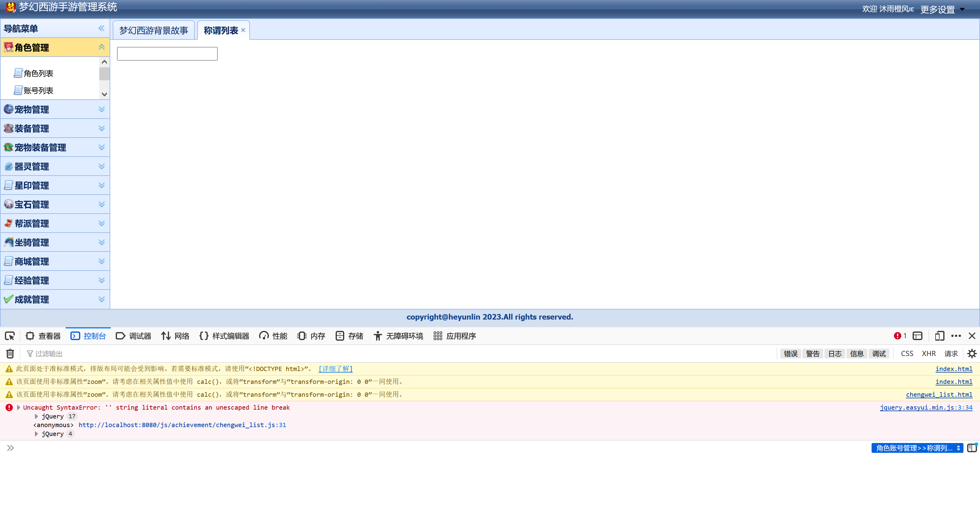Click the empty search input in 称谓列表
The width and height of the screenshot is (980, 519).
pos(167,54)
